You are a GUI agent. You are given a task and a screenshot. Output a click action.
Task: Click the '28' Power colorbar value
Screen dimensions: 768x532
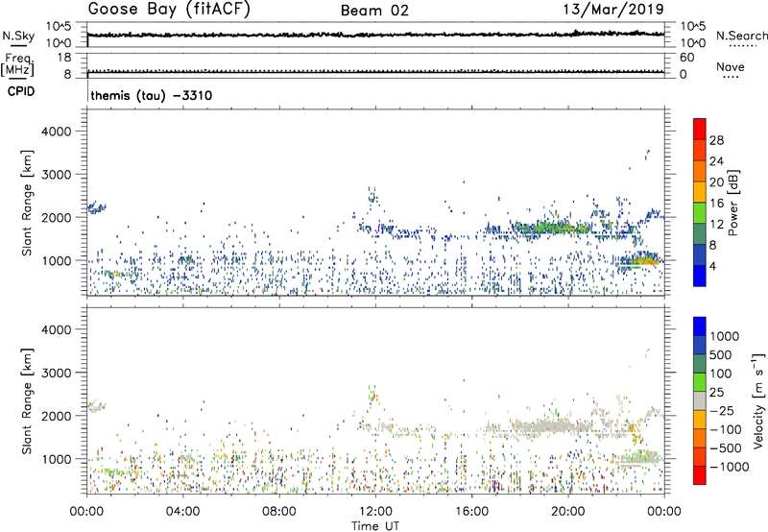point(716,140)
